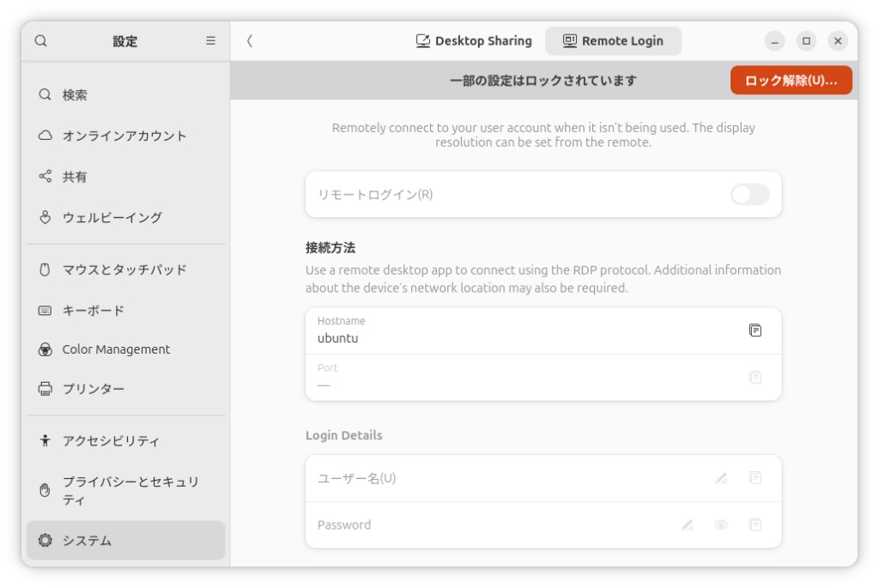879x588 pixels.
Task: Show password with the eye icon
Action: tap(721, 524)
